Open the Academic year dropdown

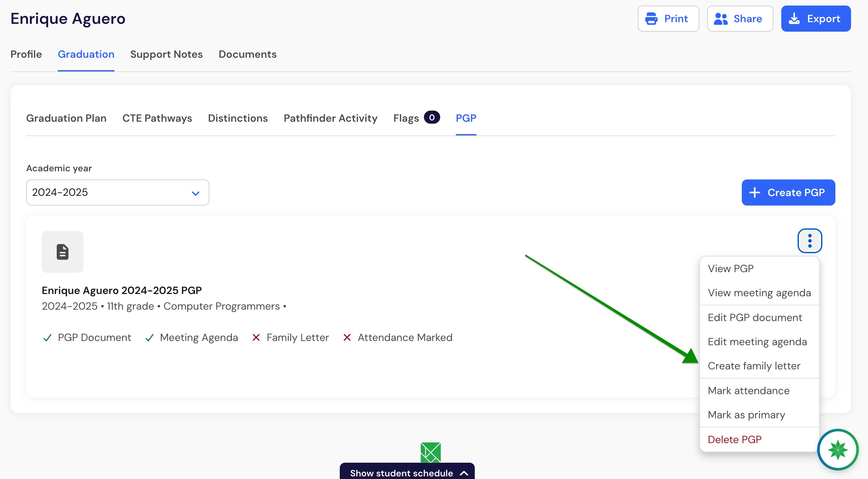coord(118,193)
